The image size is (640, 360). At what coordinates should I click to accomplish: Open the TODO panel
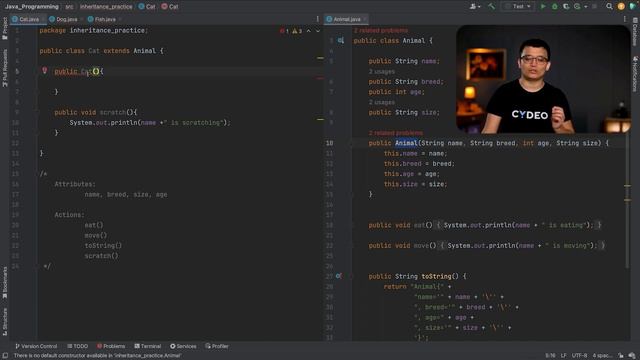[78, 346]
